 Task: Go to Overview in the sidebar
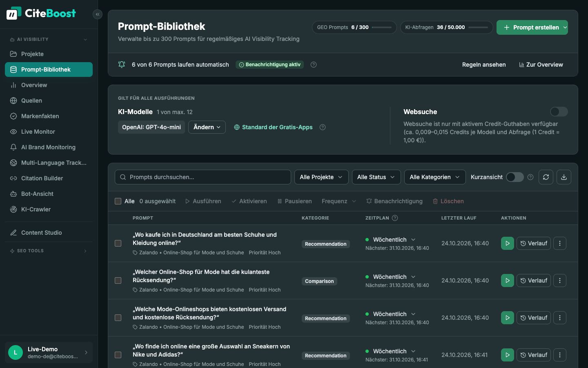(49, 85)
